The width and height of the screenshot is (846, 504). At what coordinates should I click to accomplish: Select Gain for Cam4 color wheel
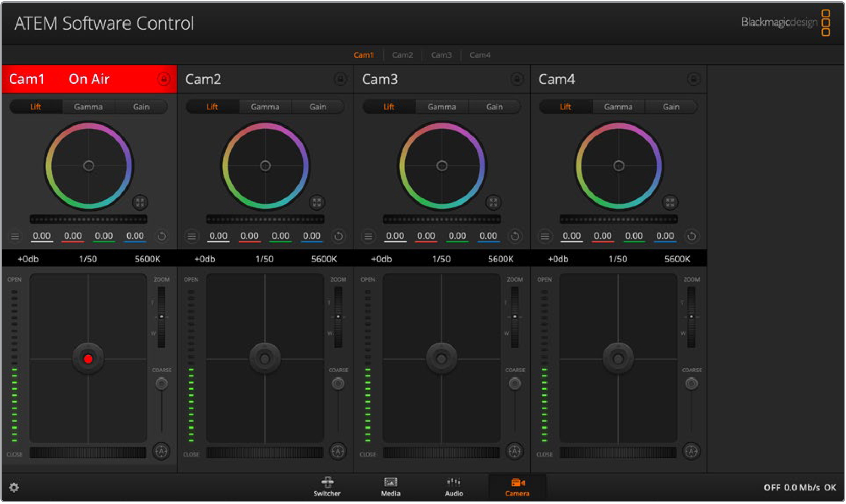[670, 107]
